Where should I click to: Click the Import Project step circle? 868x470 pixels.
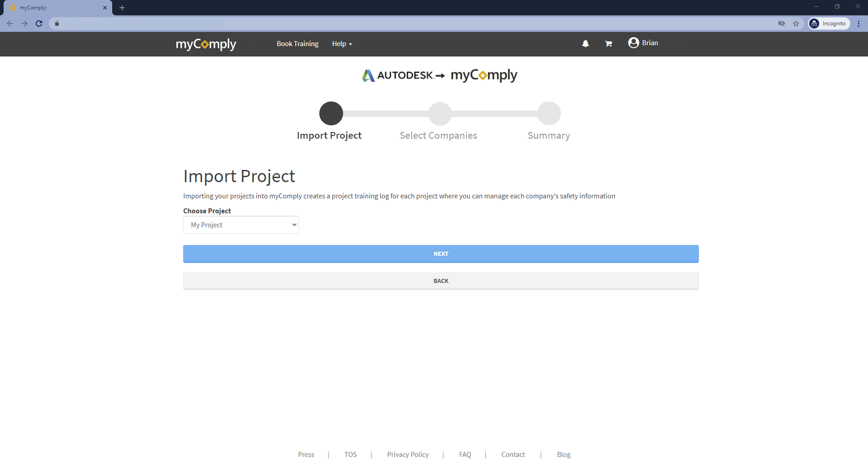pyautogui.click(x=331, y=113)
